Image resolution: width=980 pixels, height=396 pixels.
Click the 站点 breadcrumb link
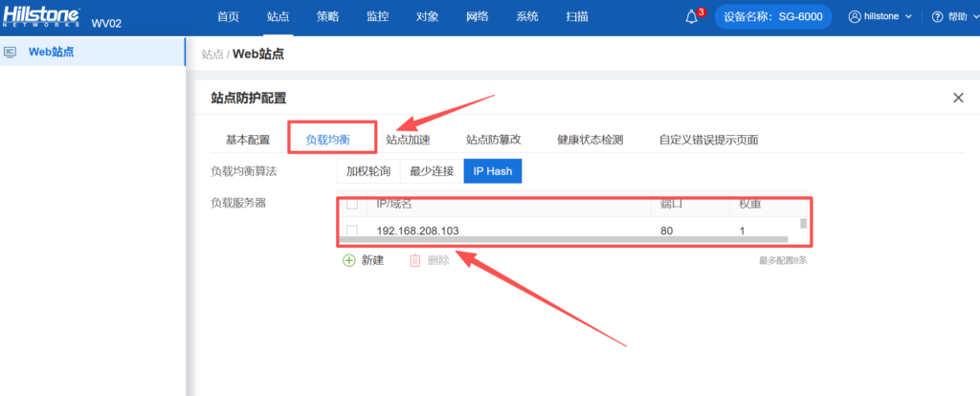pos(212,55)
